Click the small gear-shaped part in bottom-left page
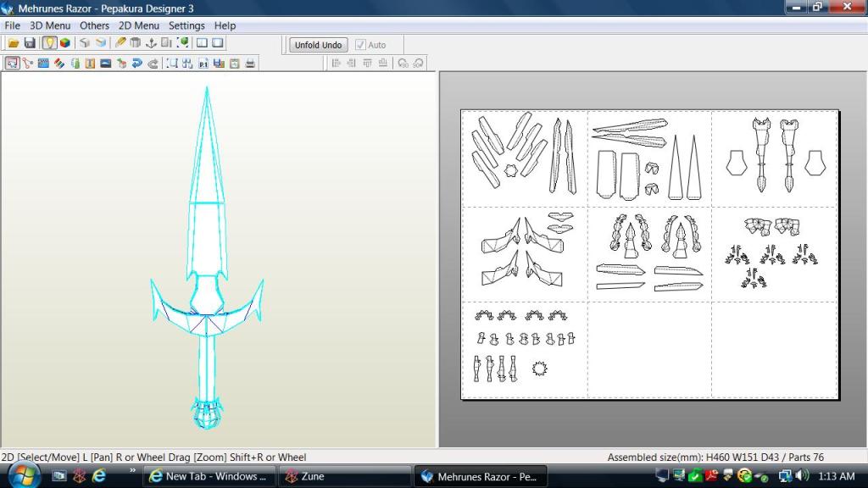The width and height of the screenshot is (868, 488). coord(539,369)
